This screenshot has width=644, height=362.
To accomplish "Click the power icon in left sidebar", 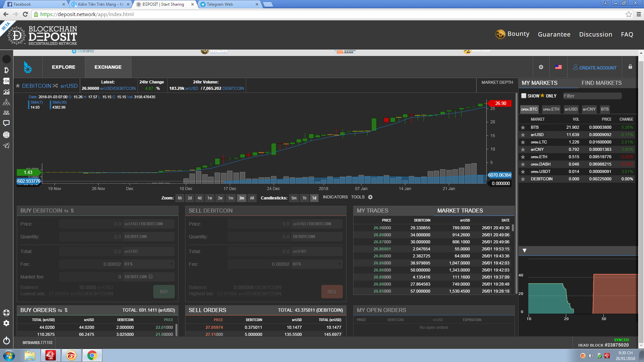I will [6, 341].
